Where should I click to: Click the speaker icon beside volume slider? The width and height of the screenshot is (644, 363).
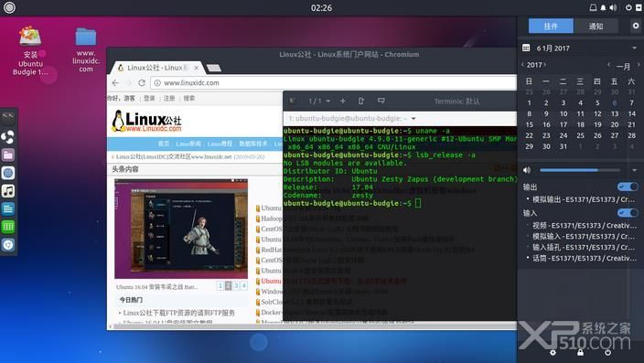527,170
